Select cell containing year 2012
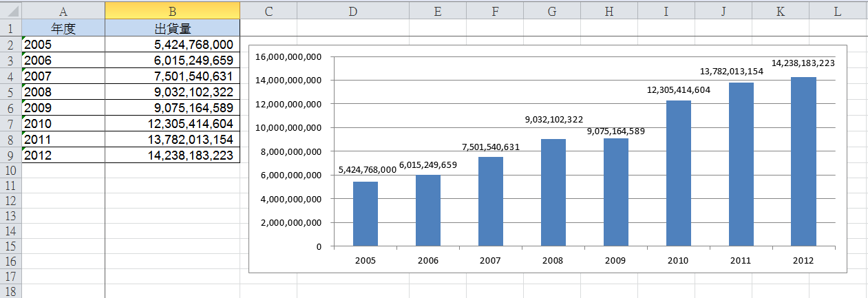The height and width of the screenshot is (298, 868). point(63,156)
